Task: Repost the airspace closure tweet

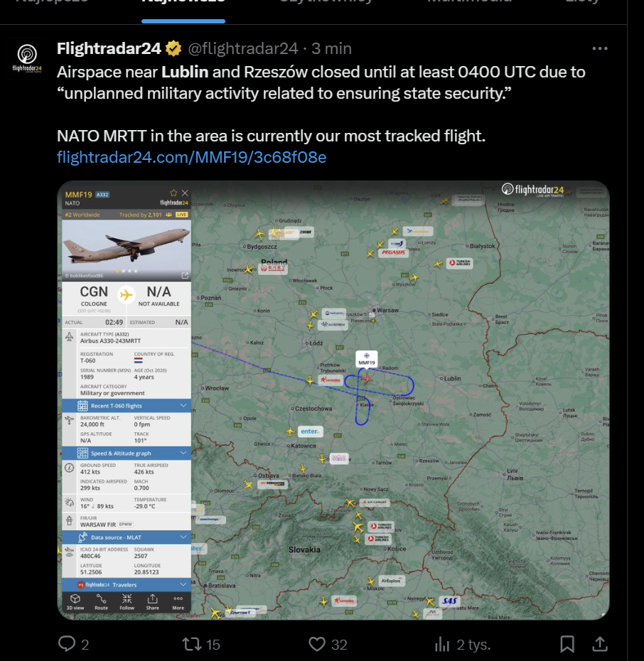Action: coord(191,644)
